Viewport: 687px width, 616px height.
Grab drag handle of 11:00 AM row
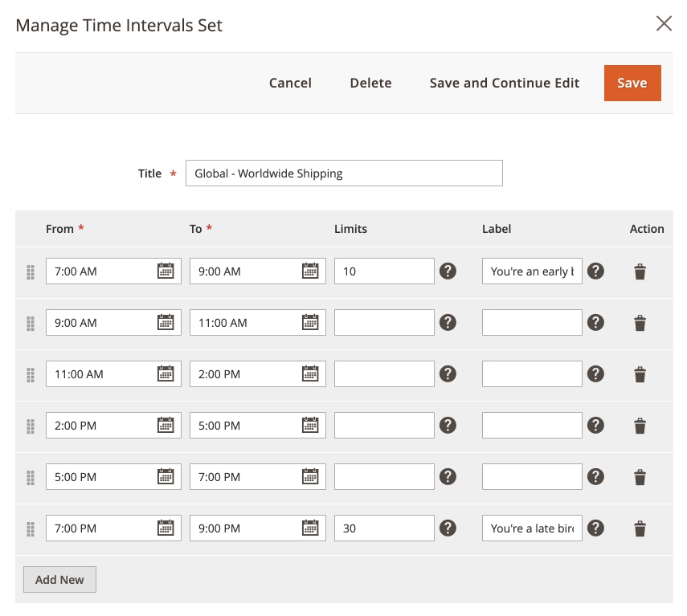click(x=31, y=374)
